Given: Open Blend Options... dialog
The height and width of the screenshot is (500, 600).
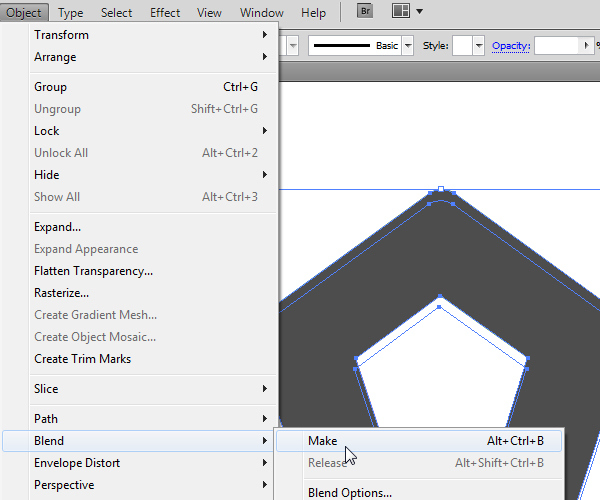Looking at the screenshot, I should coord(419,493).
